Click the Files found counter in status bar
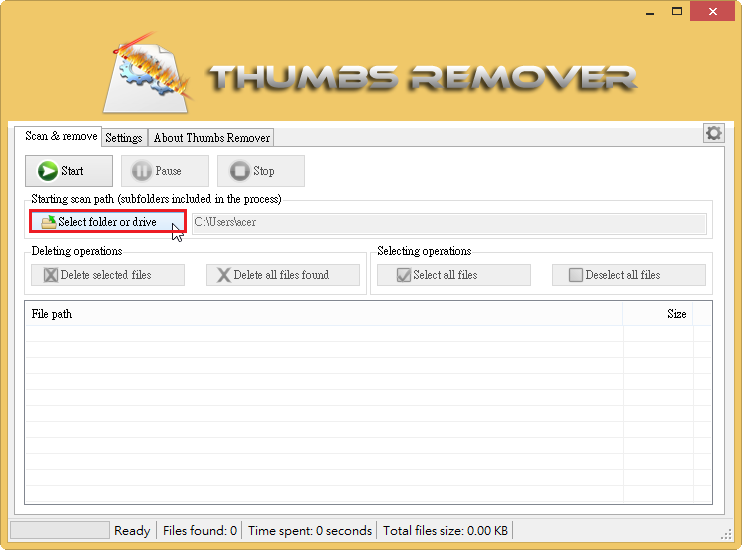 tap(200, 531)
